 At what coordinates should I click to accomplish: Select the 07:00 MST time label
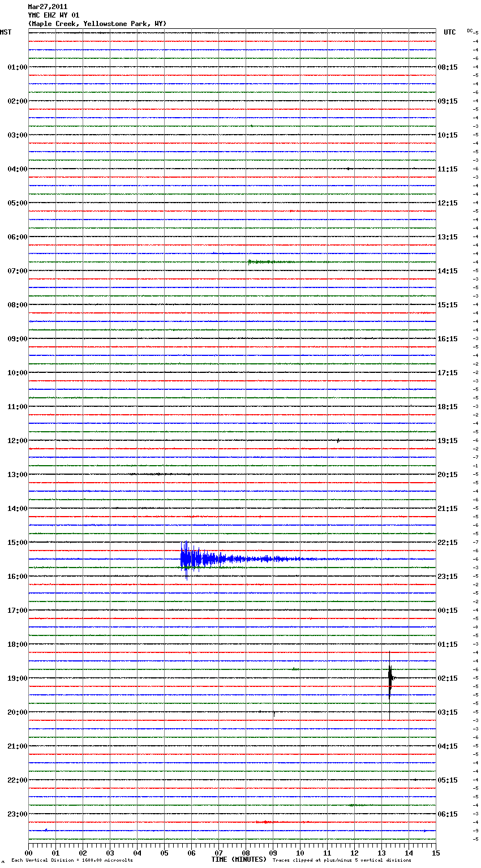(x=18, y=271)
